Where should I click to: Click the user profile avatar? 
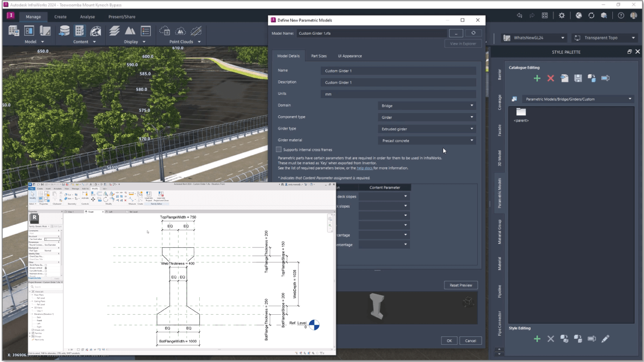(x=634, y=16)
